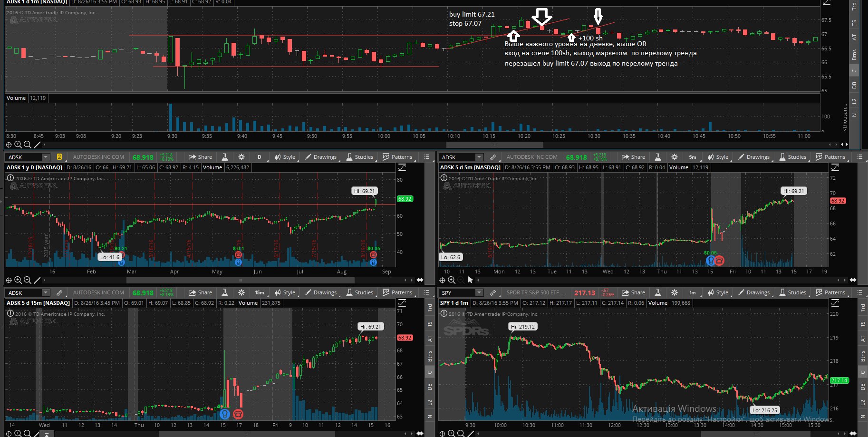Click horizontal scrollbar thumb under daily chart
Screen dimensions: 868x437
(240, 280)
